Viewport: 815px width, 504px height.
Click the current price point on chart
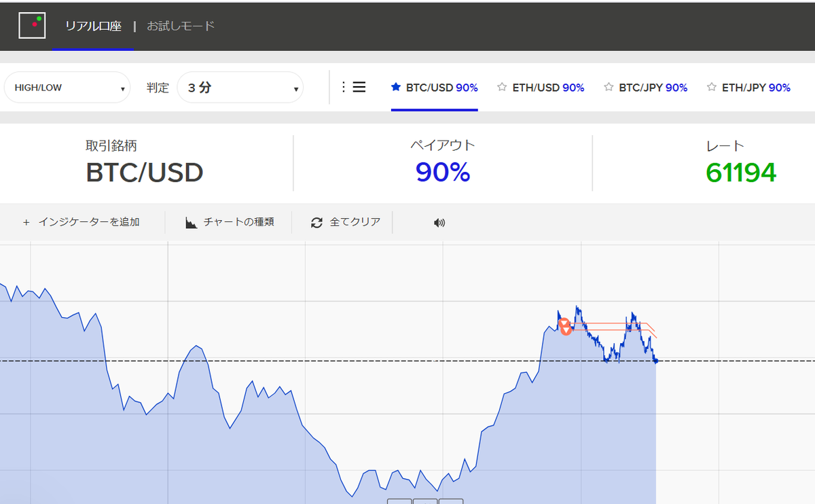pyautogui.click(x=655, y=361)
